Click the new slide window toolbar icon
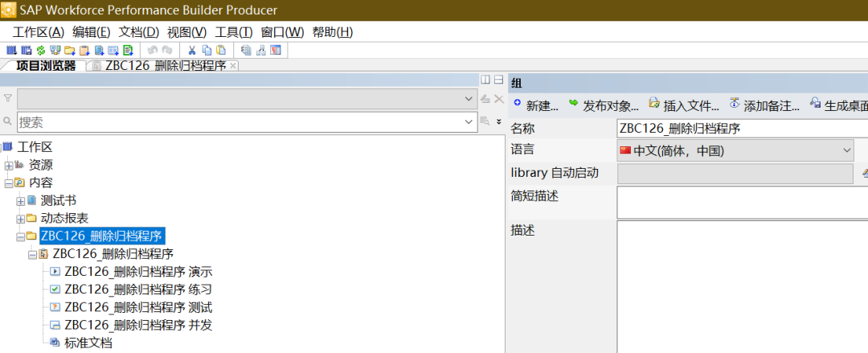The width and height of the screenshot is (868, 353). tap(113, 51)
